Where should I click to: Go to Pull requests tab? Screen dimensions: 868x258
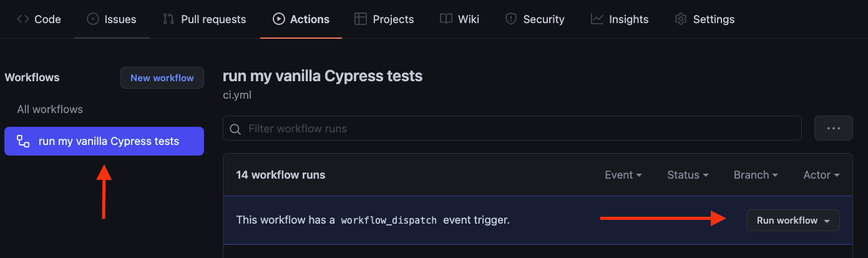tap(204, 19)
